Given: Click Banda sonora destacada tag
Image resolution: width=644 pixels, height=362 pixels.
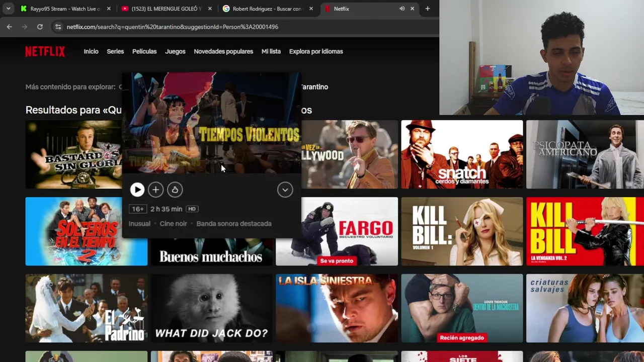Looking at the screenshot, I should tap(234, 224).
